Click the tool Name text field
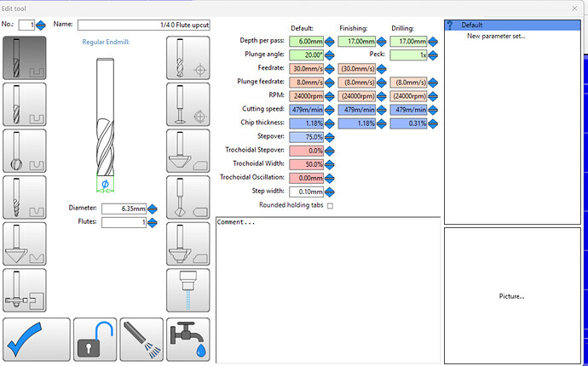 [x=144, y=25]
